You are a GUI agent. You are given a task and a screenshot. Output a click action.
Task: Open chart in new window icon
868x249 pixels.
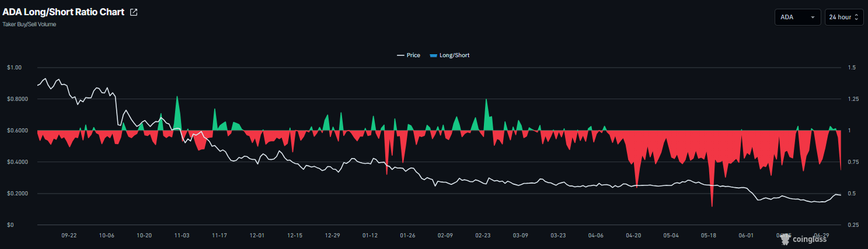point(134,12)
